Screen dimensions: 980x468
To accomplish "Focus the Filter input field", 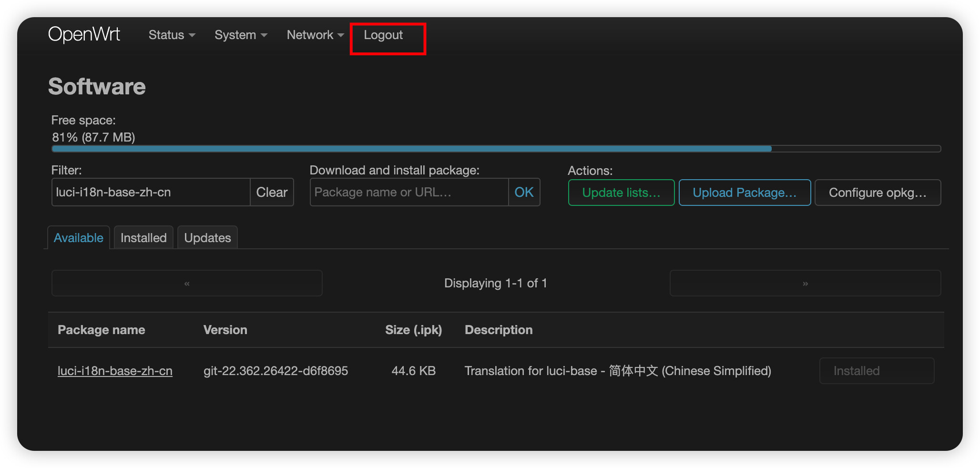I will [151, 192].
